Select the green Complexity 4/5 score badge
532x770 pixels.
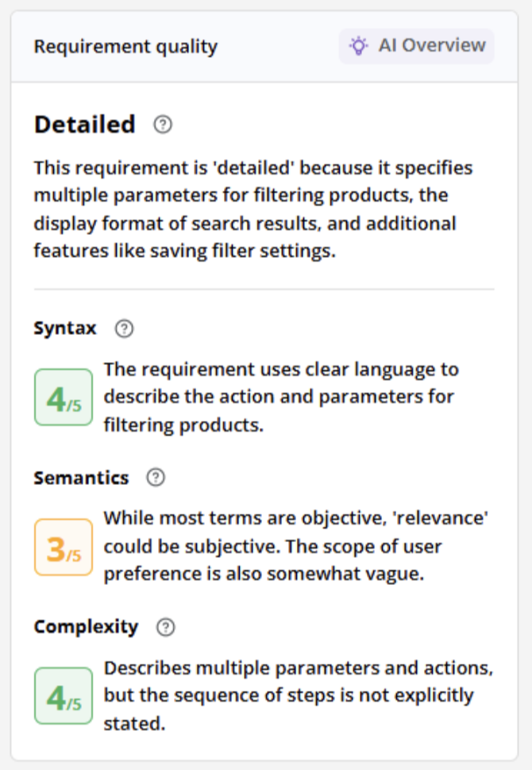click(63, 695)
